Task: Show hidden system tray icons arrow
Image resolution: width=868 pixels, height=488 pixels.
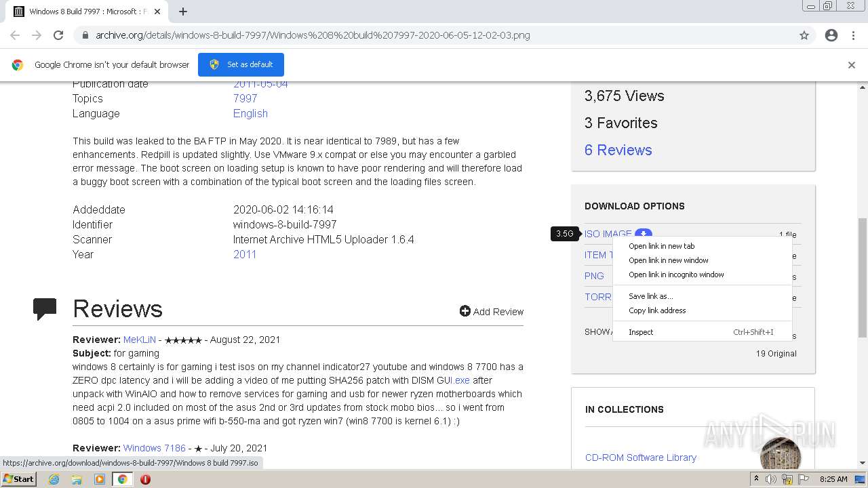Action: 757,479
